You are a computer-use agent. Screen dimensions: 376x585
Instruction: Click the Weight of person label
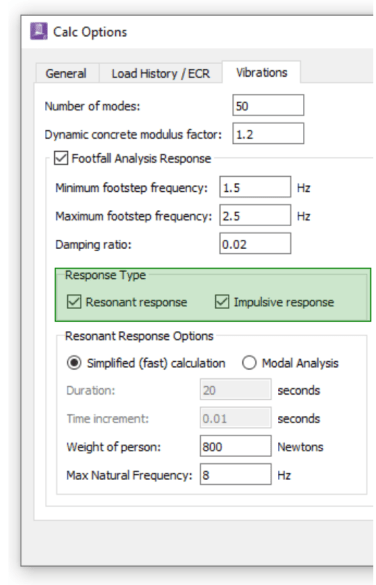click(x=113, y=447)
